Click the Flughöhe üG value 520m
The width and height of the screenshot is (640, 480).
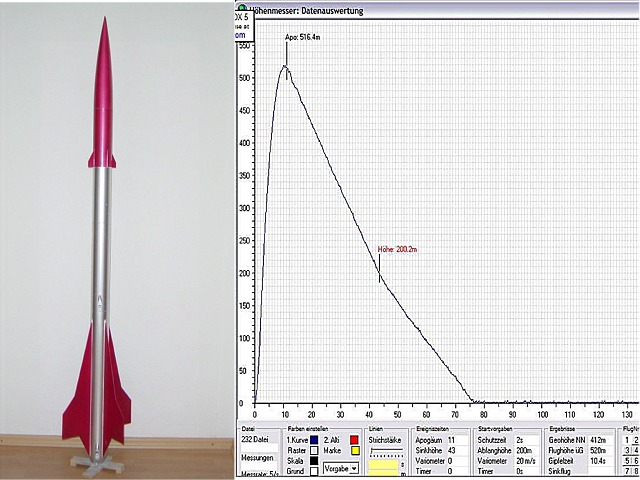click(598, 451)
